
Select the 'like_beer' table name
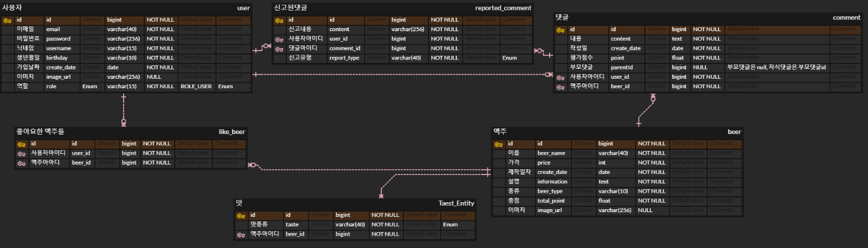click(232, 132)
